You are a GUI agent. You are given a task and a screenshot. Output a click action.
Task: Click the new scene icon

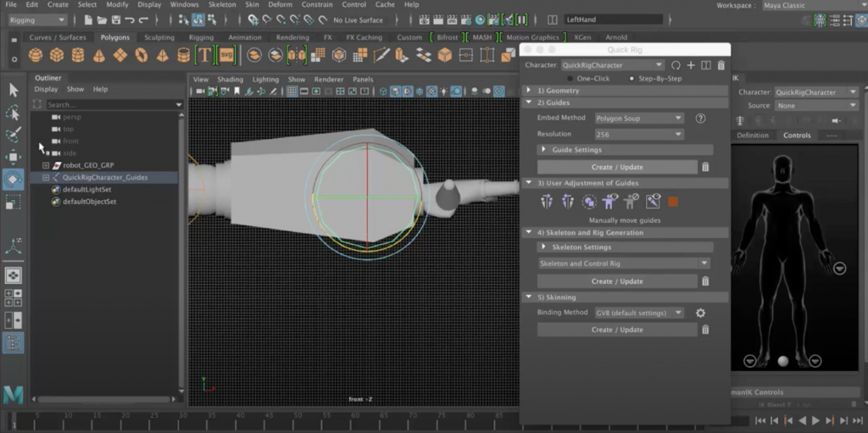pos(88,20)
